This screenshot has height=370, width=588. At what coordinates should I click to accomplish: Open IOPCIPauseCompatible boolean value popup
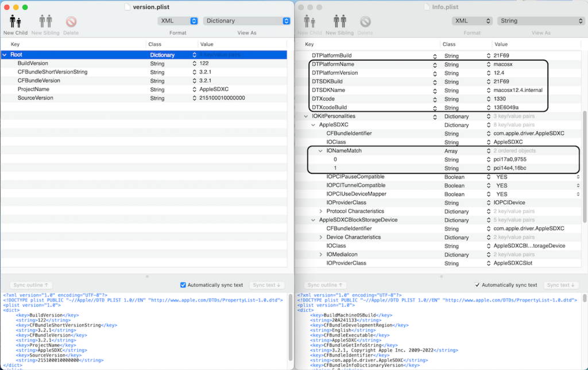pos(577,177)
